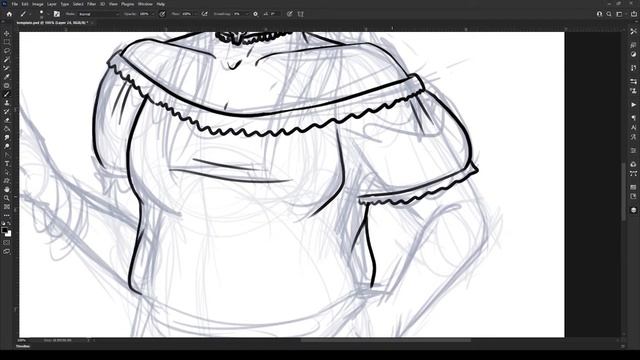Select the Dodge tool
The image size is (640, 360).
click(x=7, y=146)
